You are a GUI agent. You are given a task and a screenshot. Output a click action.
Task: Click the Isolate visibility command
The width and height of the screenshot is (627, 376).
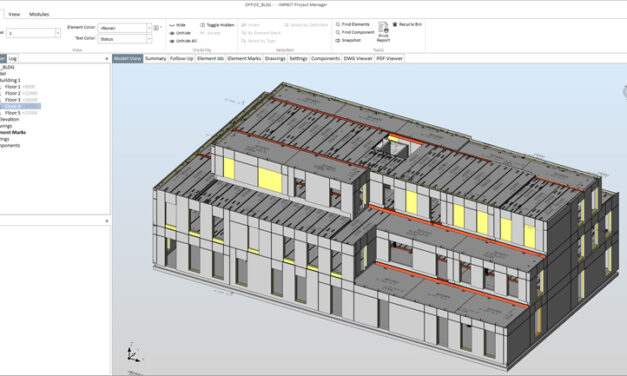(210, 33)
